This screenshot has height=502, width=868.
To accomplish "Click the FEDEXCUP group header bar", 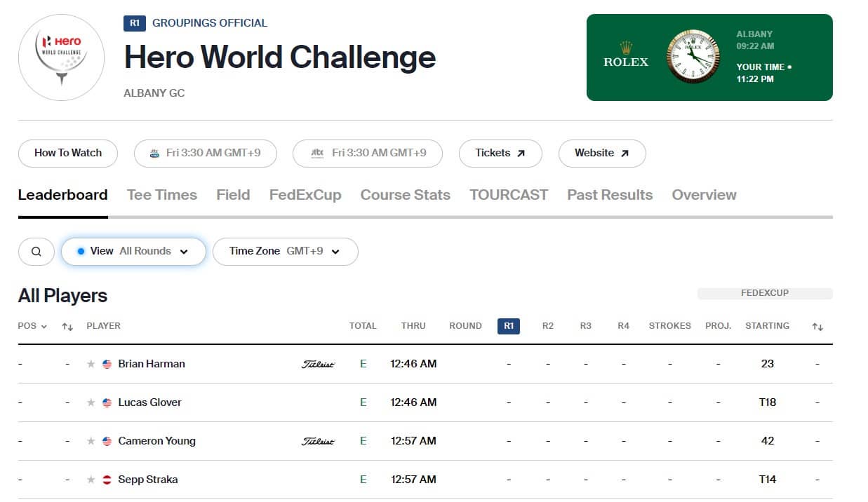I will point(765,293).
